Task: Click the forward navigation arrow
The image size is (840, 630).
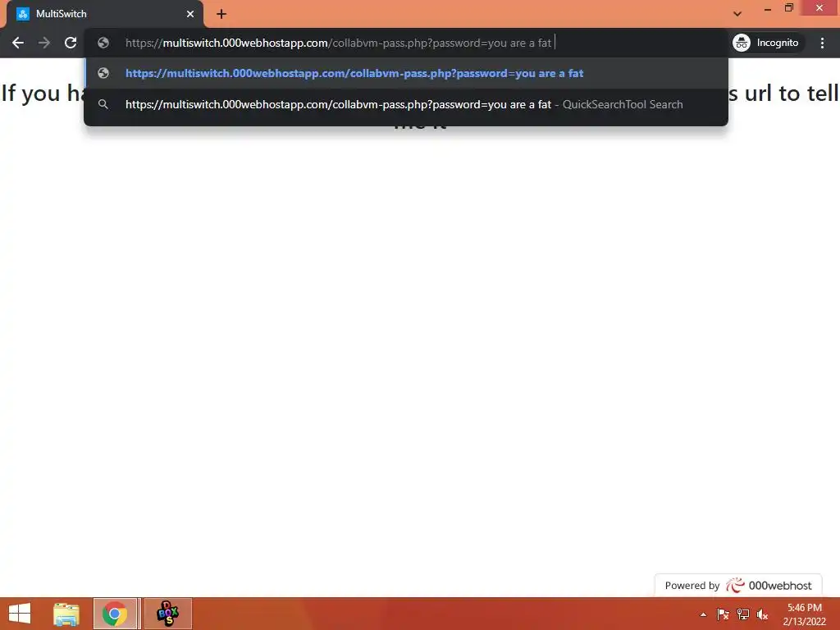Action: click(x=44, y=43)
